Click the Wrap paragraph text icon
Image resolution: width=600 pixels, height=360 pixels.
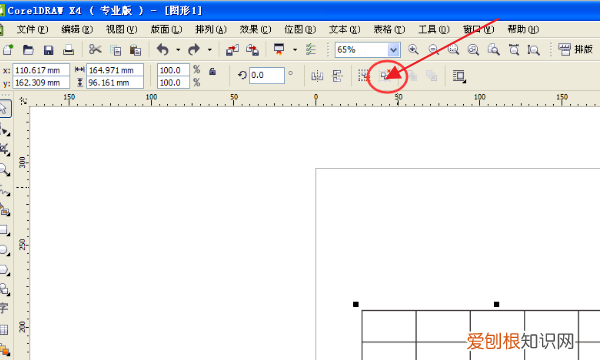(459, 76)
